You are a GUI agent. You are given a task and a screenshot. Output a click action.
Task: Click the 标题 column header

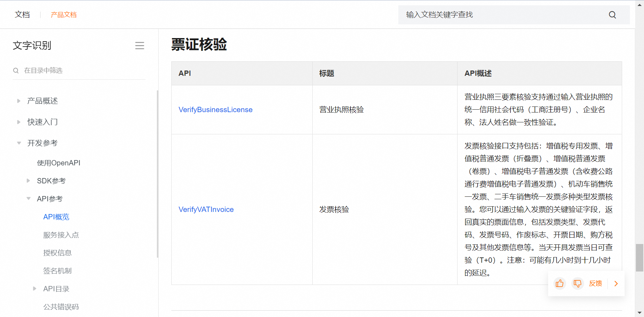pos(385,73)
